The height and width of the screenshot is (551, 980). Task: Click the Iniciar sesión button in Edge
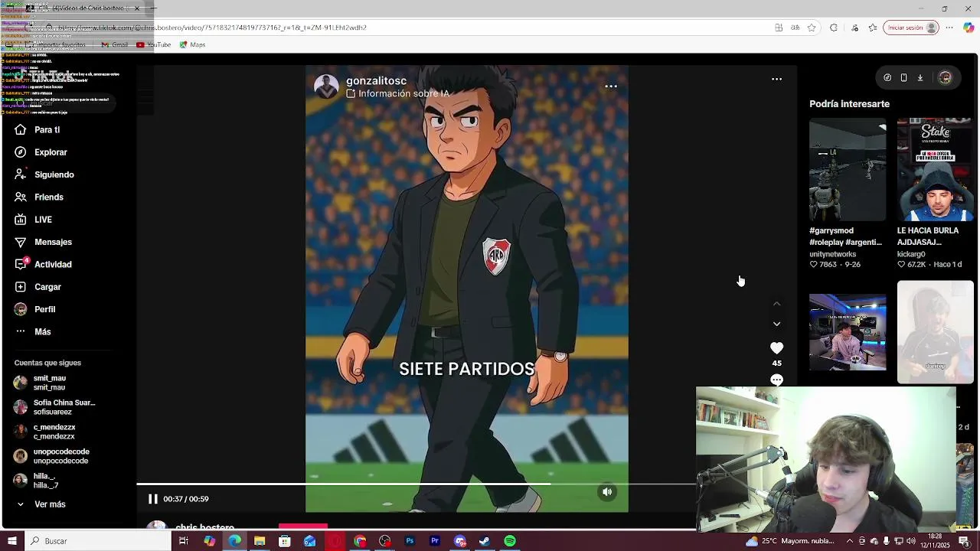(910, 28)
